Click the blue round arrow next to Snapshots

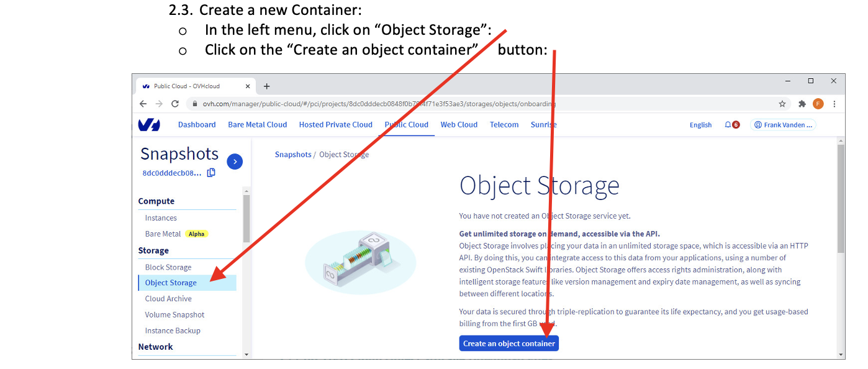[x=235, y=162]
